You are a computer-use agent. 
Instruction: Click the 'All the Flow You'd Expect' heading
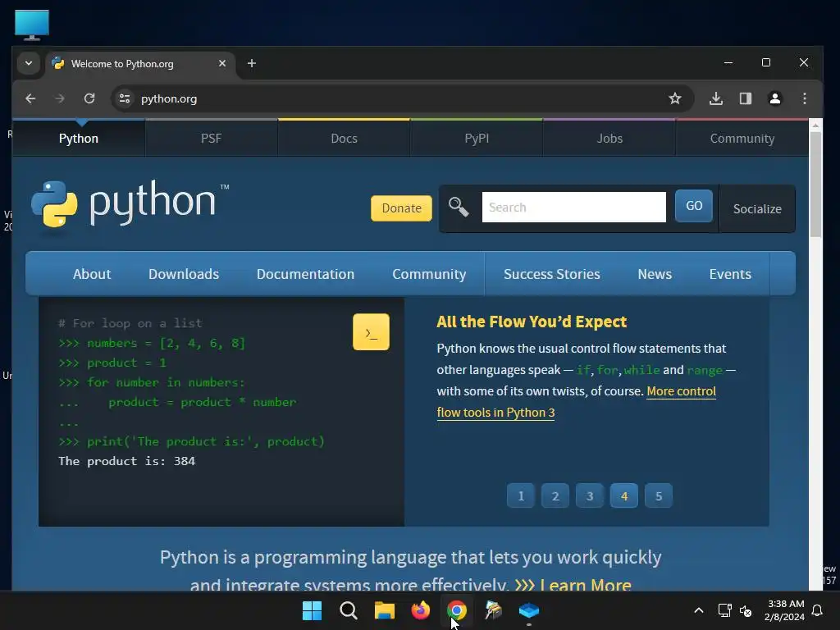(x=532, y=322)
